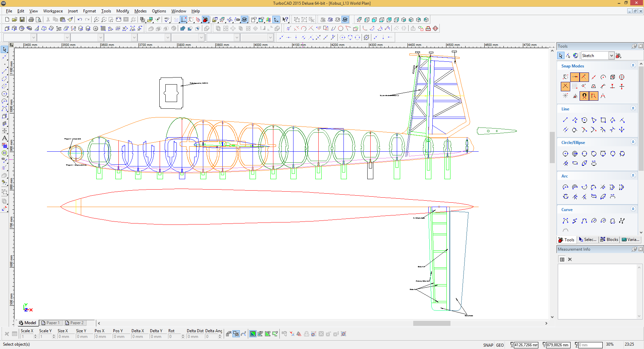Image resolution: width=644 pixels, height=349 pixels.
Task: Click the Select arrow tool in left toolbar
Action: 4,49
